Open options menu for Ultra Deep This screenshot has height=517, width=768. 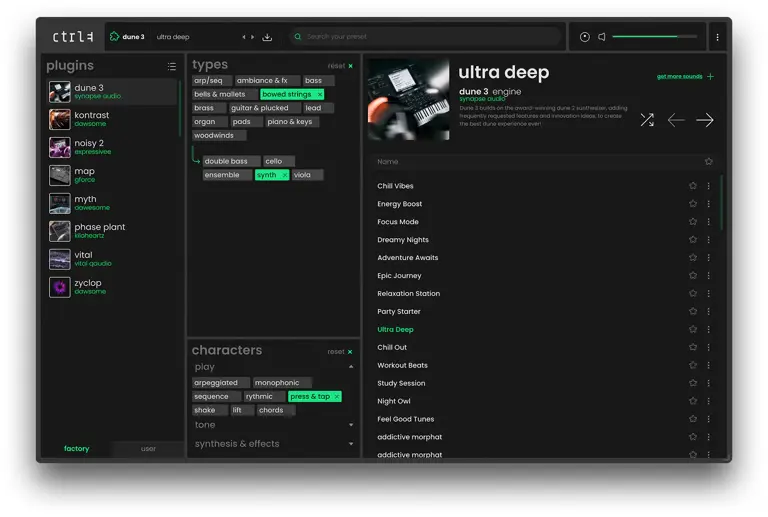(708, 329)
